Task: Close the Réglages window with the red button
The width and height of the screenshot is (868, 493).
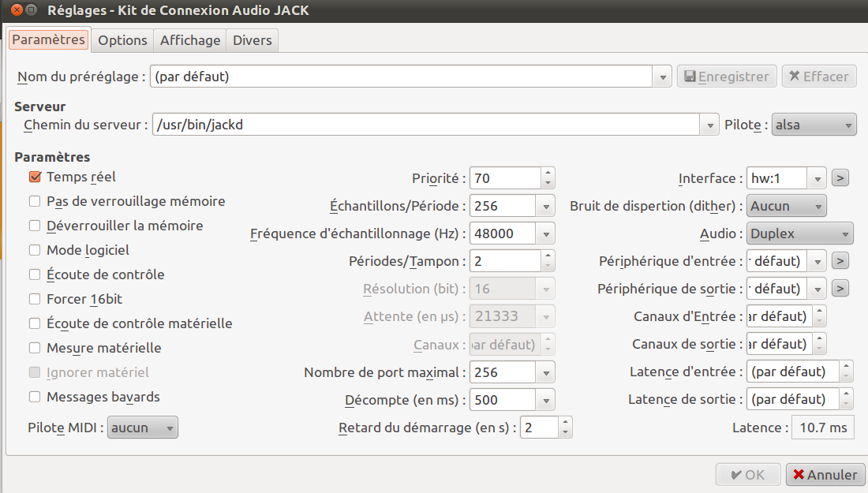Action: 17,10
